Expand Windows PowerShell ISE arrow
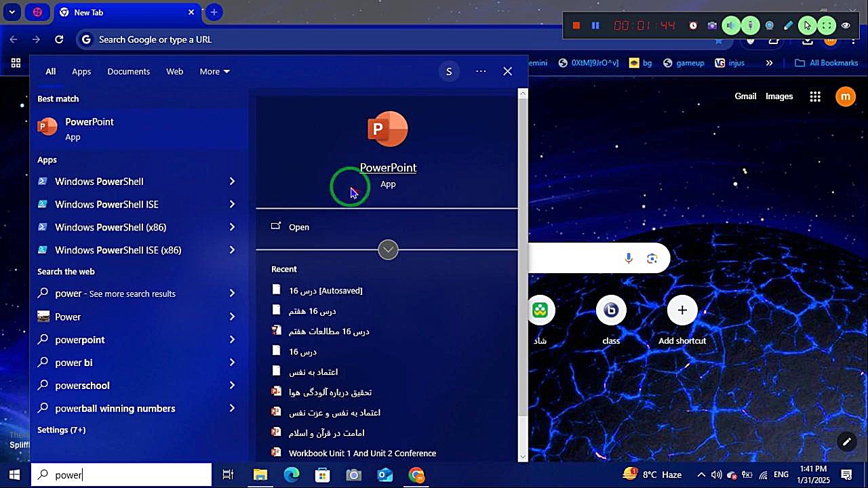 [232, 204]
